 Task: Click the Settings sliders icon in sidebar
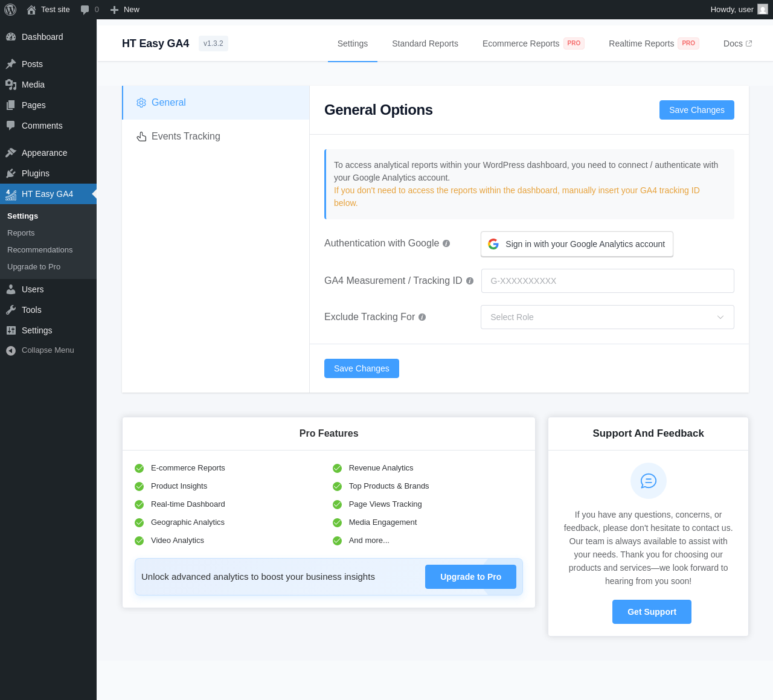[x=11, y=330]
